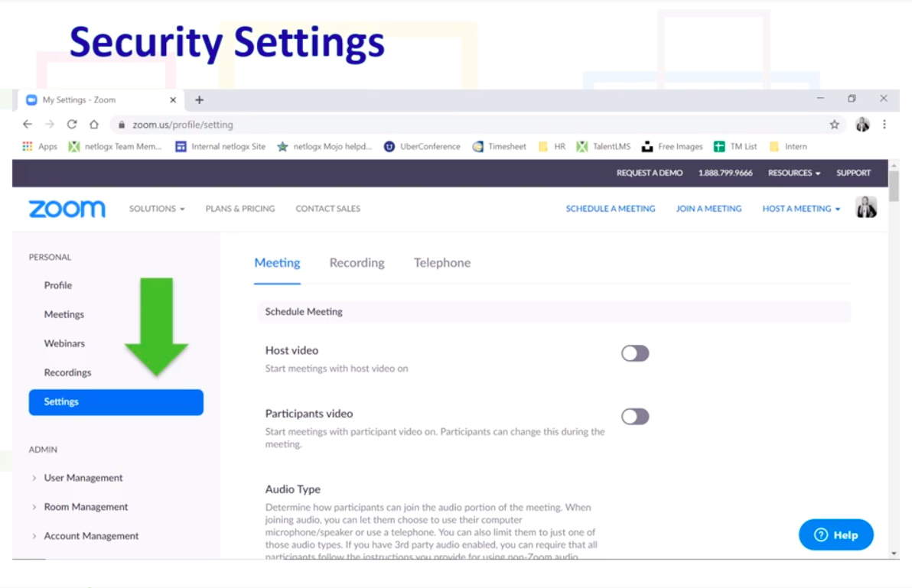912x588 pixels.
Task: Click the scrollbar down arrow
Action: coord(894,554)
